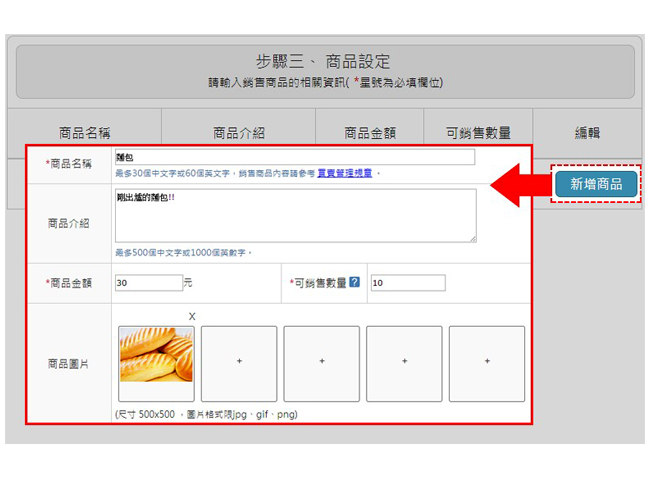Click the 編輯 column header
This screenshot has width=650, height=480.
pyautogui.click(x=587, y=132)
